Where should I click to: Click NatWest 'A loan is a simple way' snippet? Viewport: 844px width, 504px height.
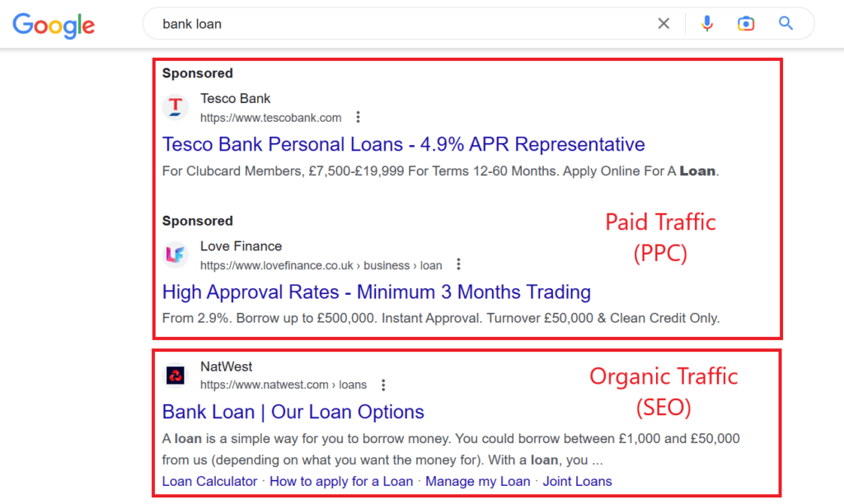(451, 449)
